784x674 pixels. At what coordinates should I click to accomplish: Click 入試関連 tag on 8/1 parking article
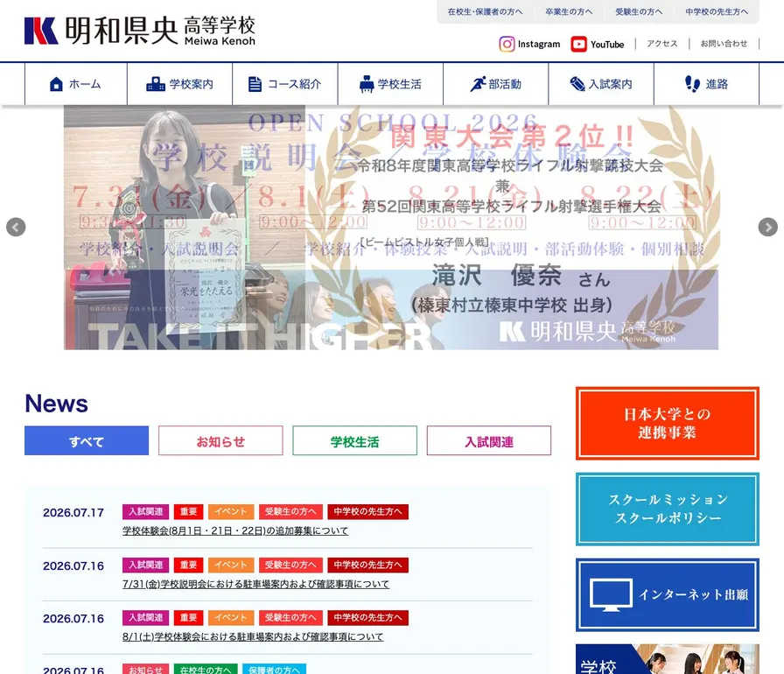[x=145, y=618]
